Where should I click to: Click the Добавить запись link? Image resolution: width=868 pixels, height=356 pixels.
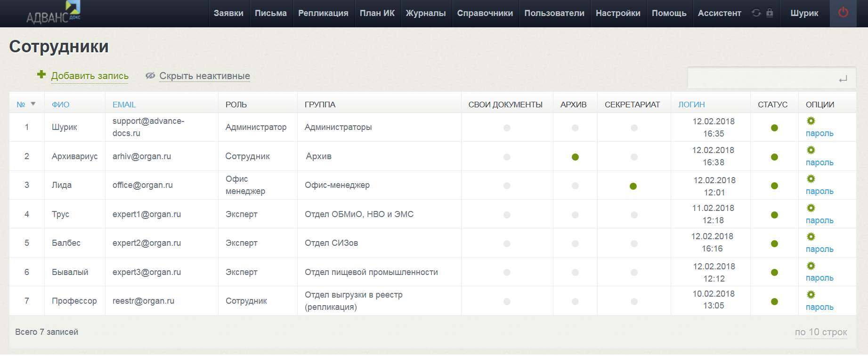89,76
